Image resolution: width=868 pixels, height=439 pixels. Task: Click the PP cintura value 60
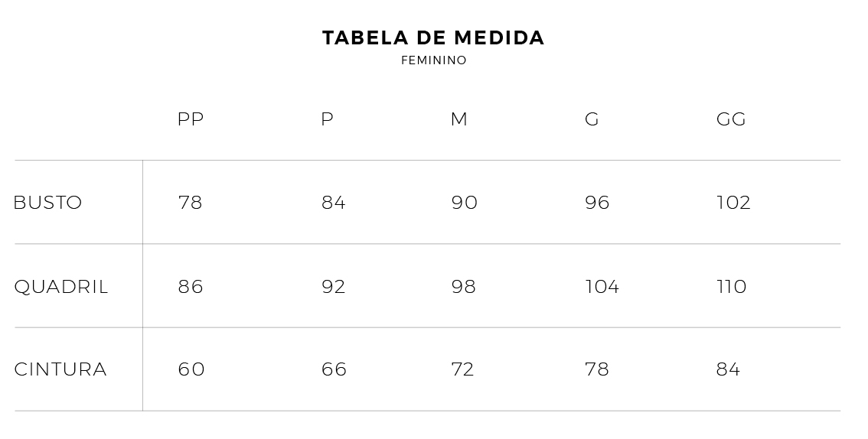[x=191, y=369]
